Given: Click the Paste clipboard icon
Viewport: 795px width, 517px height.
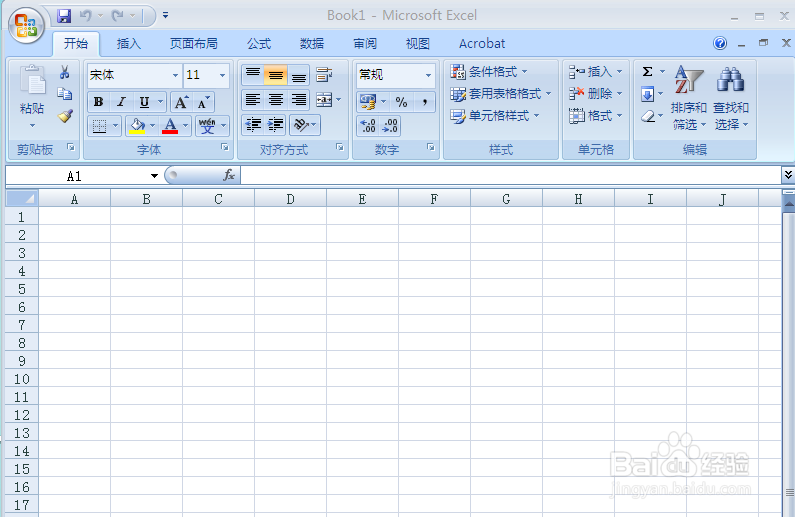Looking at the screenshot, I should pos(32,81).
